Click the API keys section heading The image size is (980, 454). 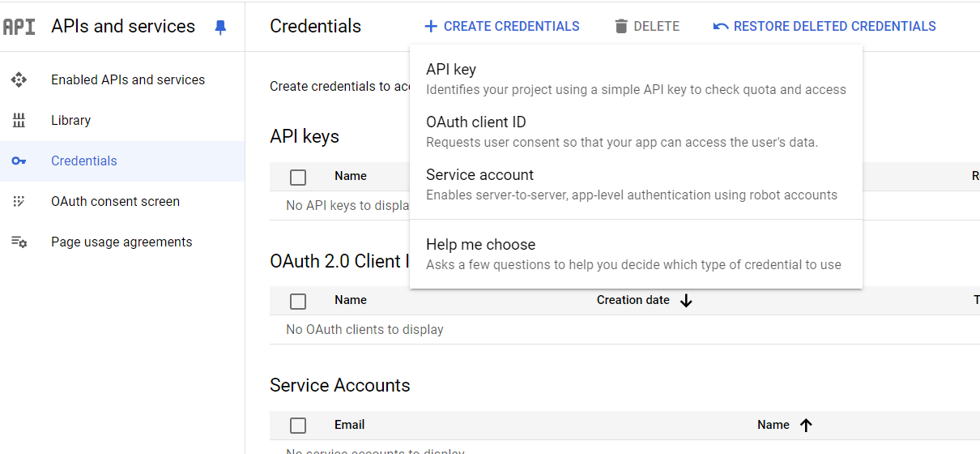click(305, 136)
